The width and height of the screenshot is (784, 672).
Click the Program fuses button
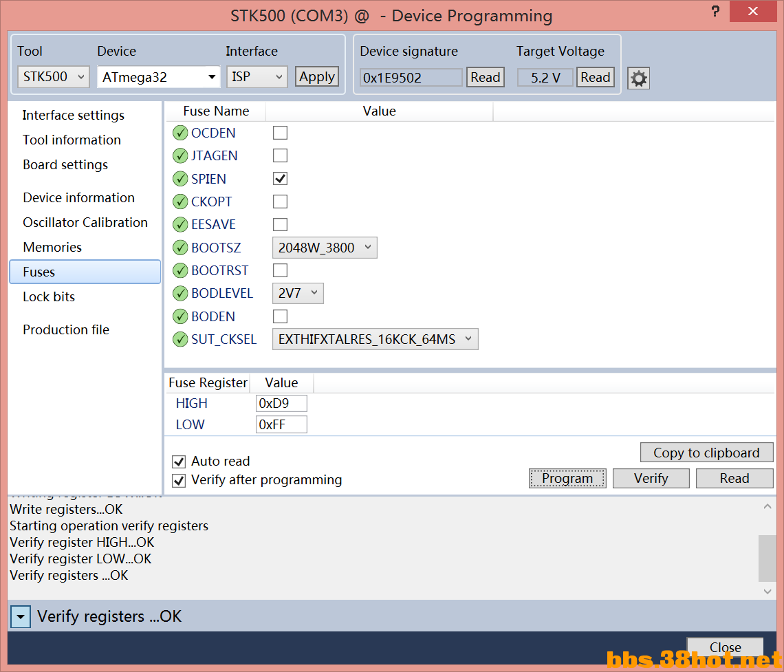567,479
